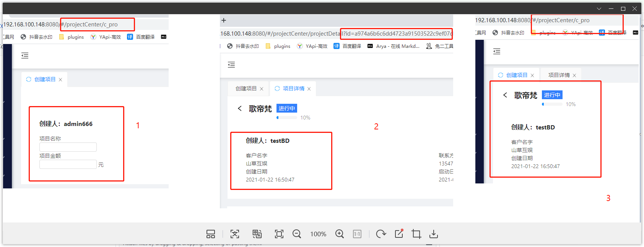
Task: Click 进行中 status badge in middle screenshot
Action: [287, 108]
